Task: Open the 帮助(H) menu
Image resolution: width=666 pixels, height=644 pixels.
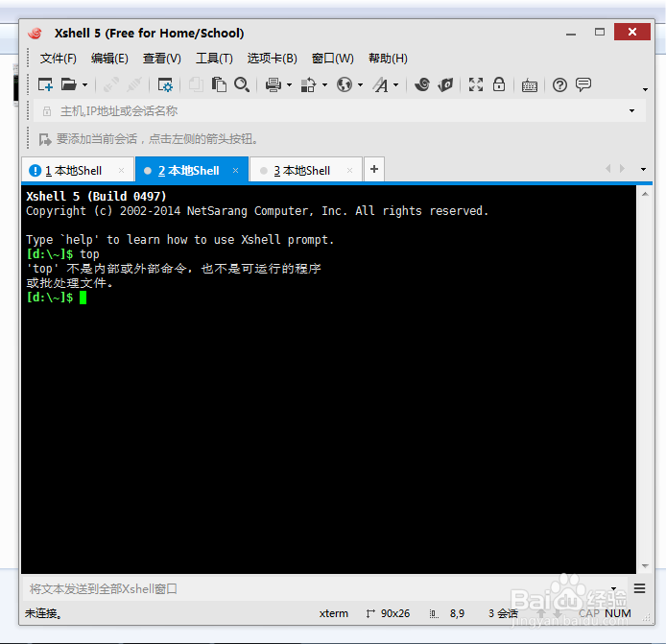Action: point(388,59)
